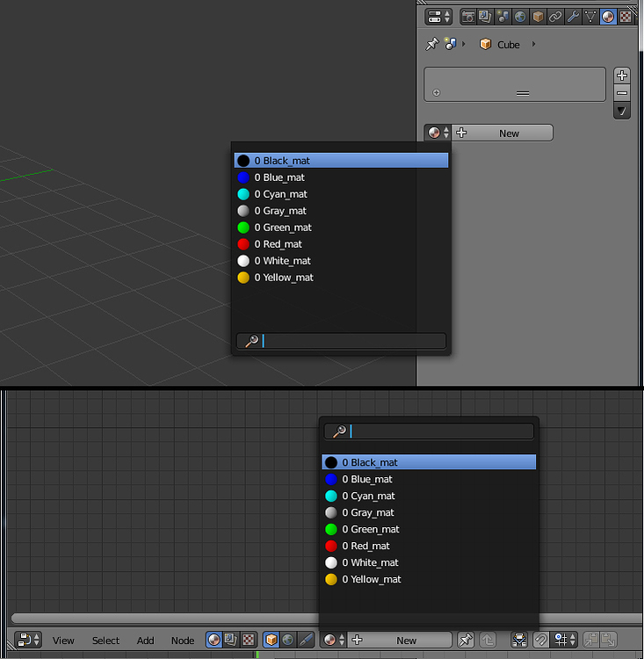
Task: Open the properties editor type selector
Action: (x=438, y=17)
